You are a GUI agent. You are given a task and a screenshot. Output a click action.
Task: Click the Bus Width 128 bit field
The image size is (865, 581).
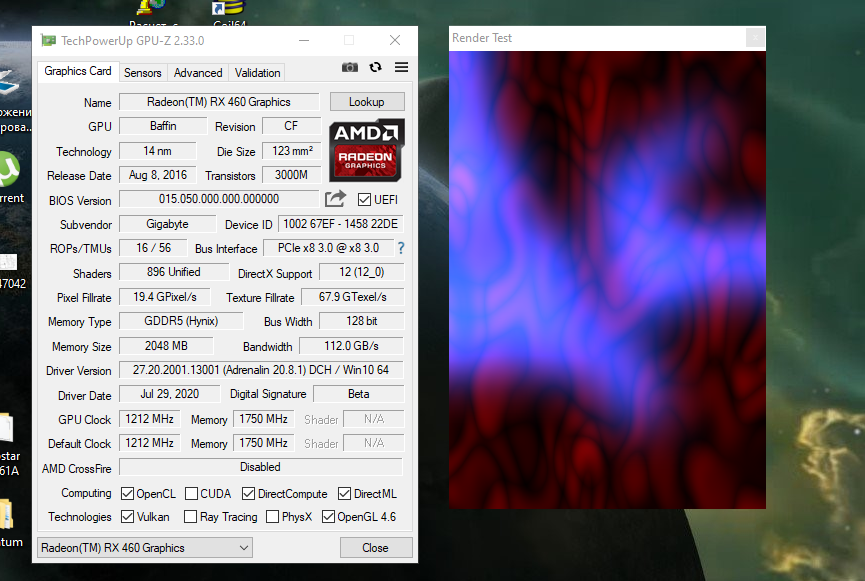pos(362,321)
